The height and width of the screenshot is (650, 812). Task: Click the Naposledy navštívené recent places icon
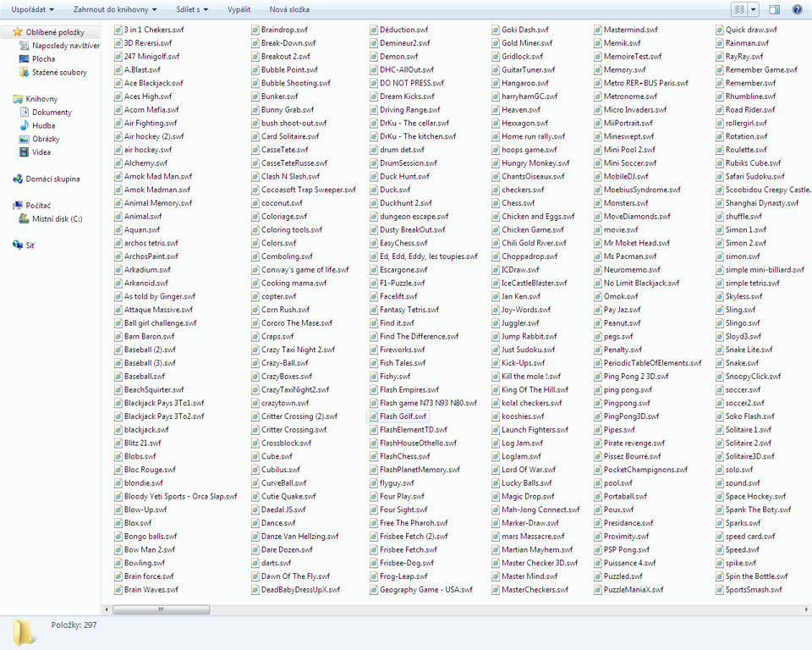24,46
